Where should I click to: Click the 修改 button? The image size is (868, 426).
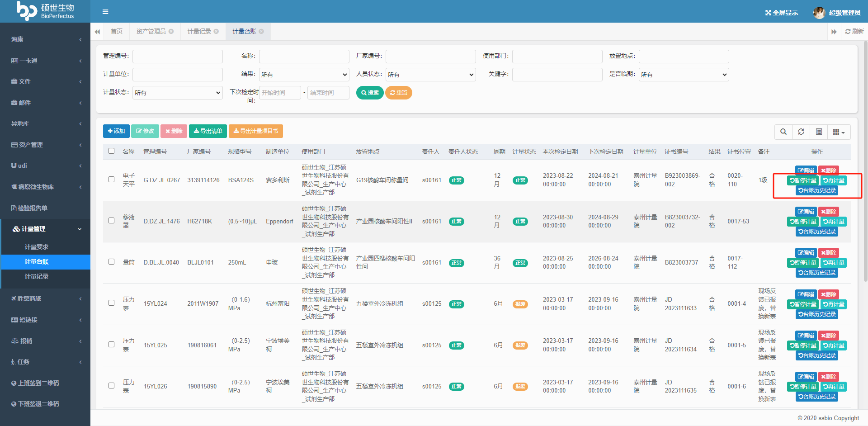[x=145, y=131]
